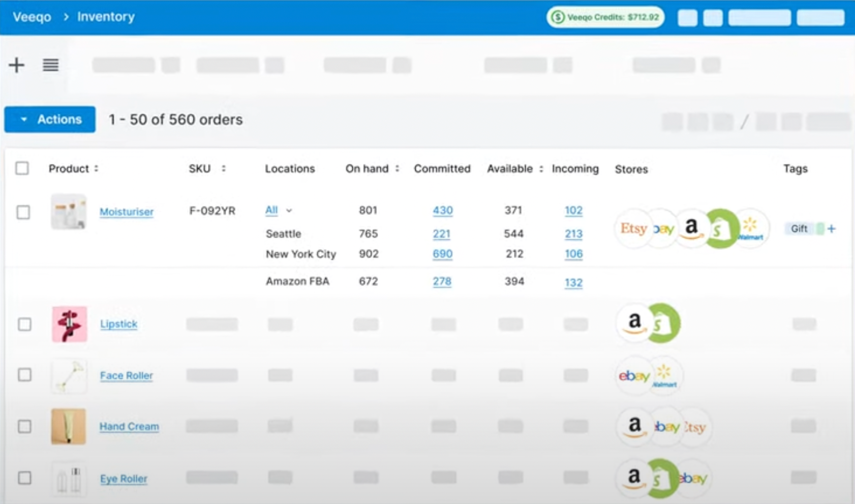Open Amazon store icon for Moisturiser
The image size is (855, 504).
click(691, 228)
